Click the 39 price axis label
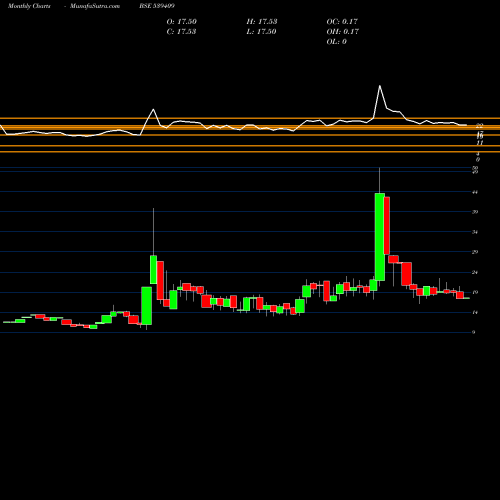 pyautogui.click(x=475, y=212)
